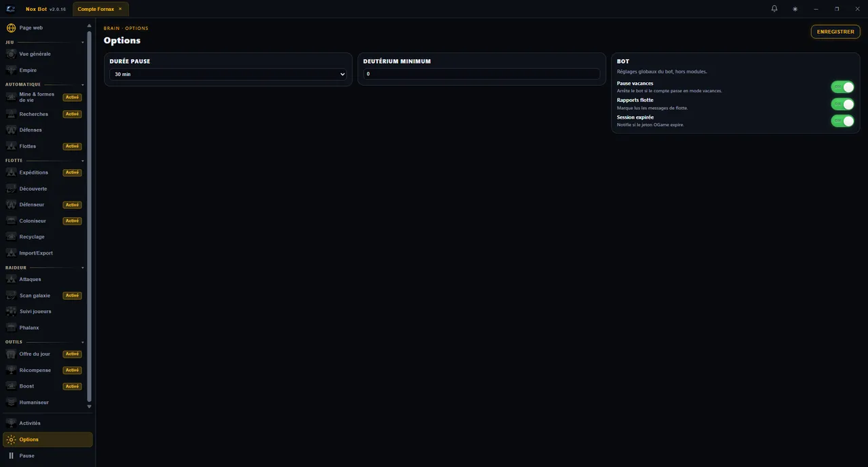Click the Activé badge next to Coloniseur
The width and height of the screenshot is (868, 467).
[73, 221]
